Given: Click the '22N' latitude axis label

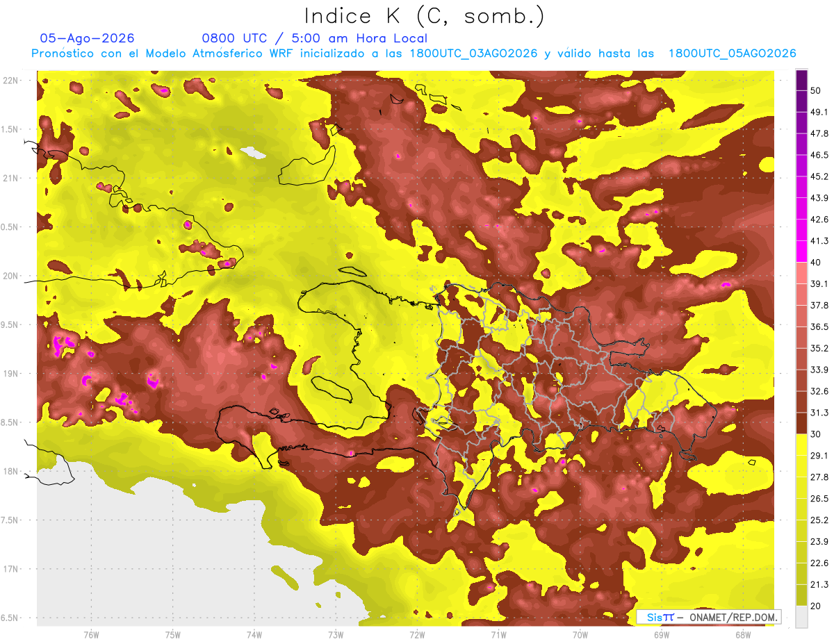Looking at the screenshot, I should point(10,81).
